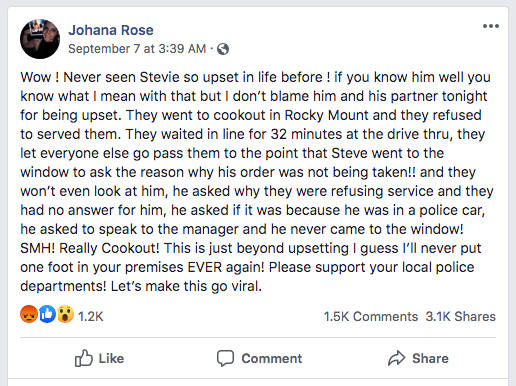Screen dimensions: 516x386
Task: Show the 1.5K Comments list
Action: click(x=371, y=316)
